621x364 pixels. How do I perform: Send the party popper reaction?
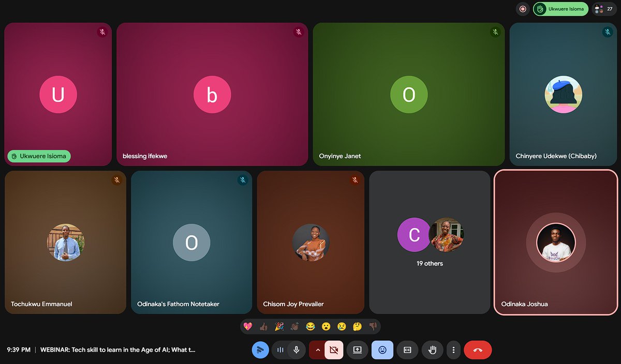click(x=279, y=327)
